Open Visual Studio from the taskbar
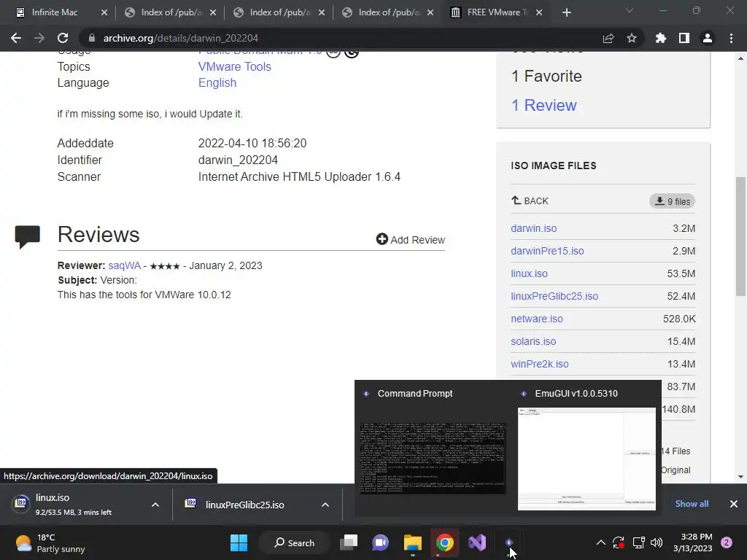Screen dimensions: 747x560 (x=477, y=542)
